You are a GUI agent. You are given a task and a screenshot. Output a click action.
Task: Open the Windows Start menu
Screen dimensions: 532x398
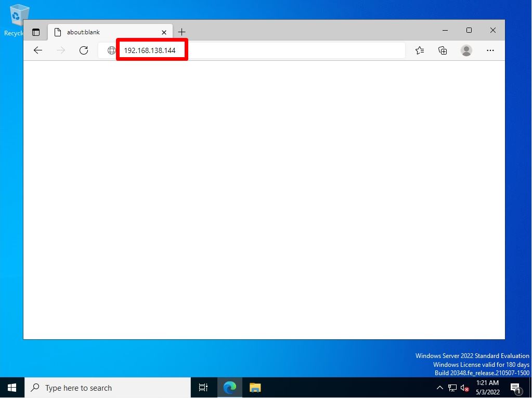tap(12, 388)
